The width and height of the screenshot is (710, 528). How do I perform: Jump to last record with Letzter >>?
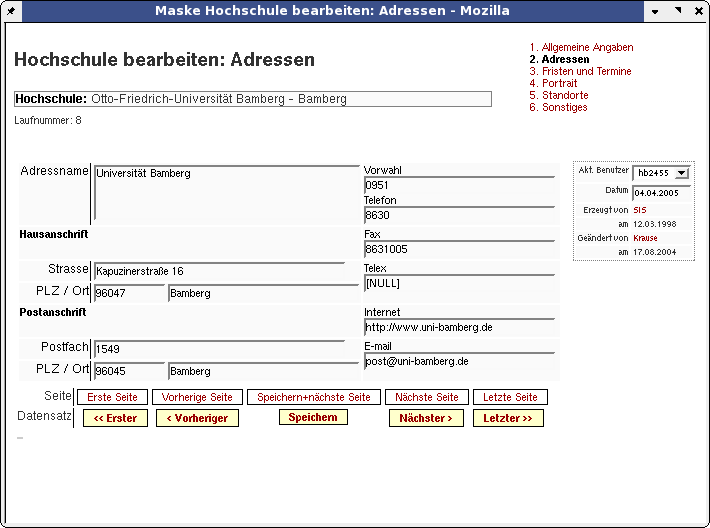click(x=508, y=418)
